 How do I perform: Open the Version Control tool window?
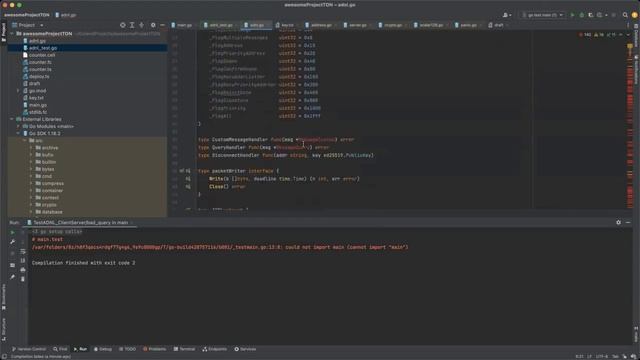pos(29,349)
